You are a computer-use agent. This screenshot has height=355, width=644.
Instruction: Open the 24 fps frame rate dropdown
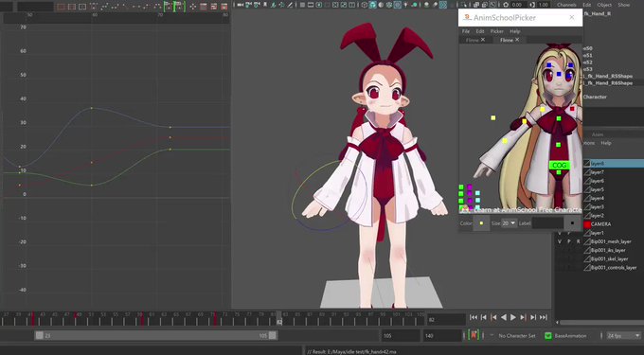pyautogui.click(x=623, y=335)
